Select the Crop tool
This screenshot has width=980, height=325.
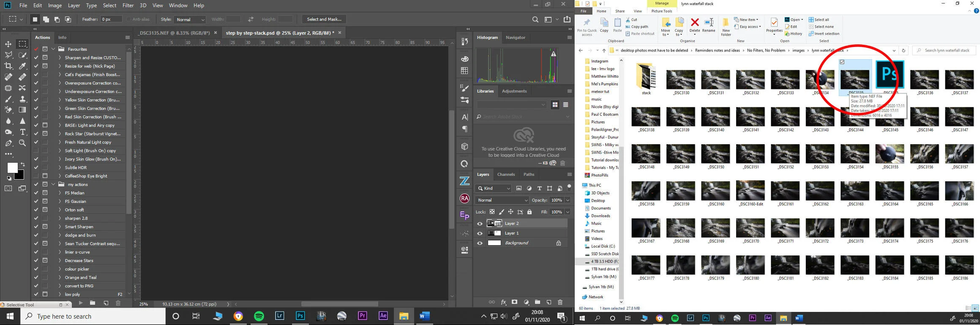(x=8, y=66)
